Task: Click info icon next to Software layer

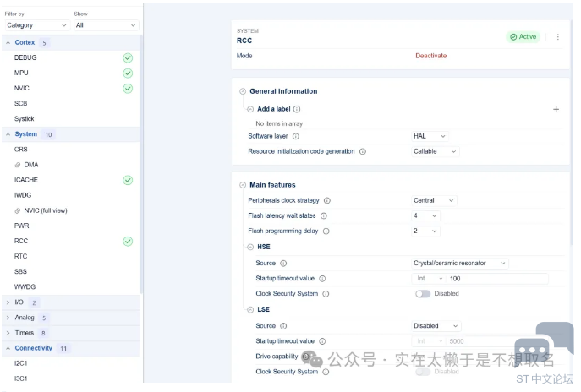Action: point(295,136)
